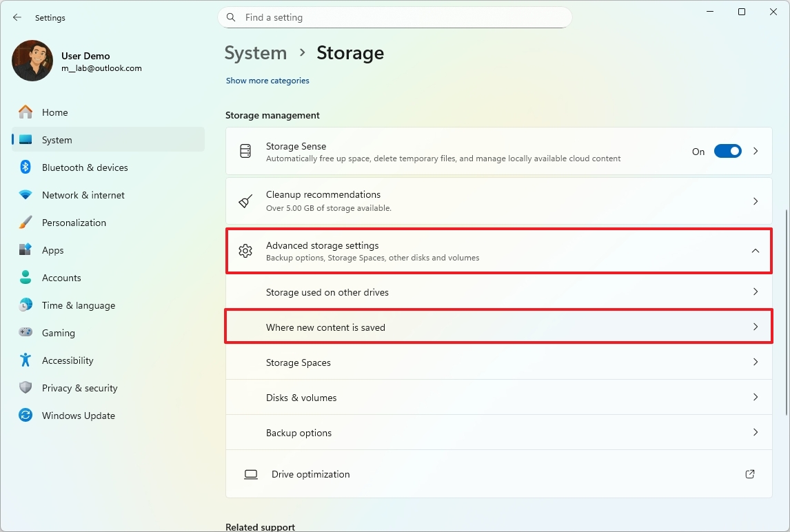Click Show more categories link
Viewport: 790px width, 532px height.
[x=267, y=81]
